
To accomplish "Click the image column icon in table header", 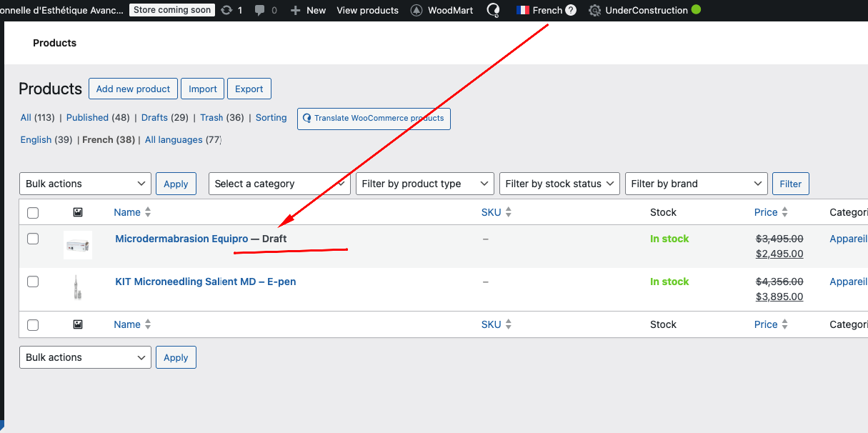I will click(x=78, y=212).
